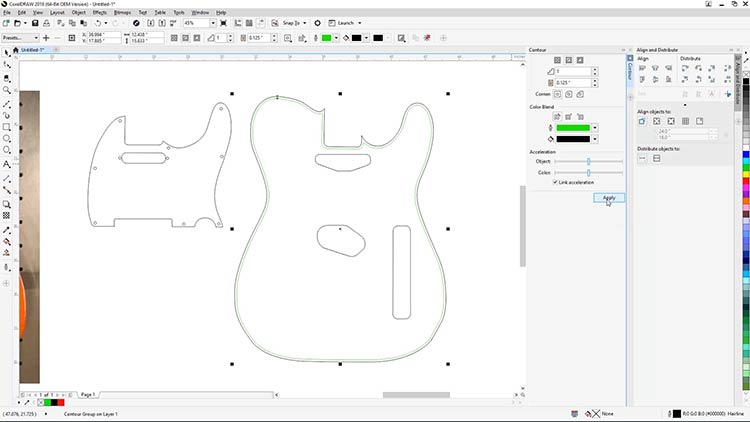Screen dimensions: 750x422
Task: Open the Bitmaps menu
Action: (x=122, y=12)
